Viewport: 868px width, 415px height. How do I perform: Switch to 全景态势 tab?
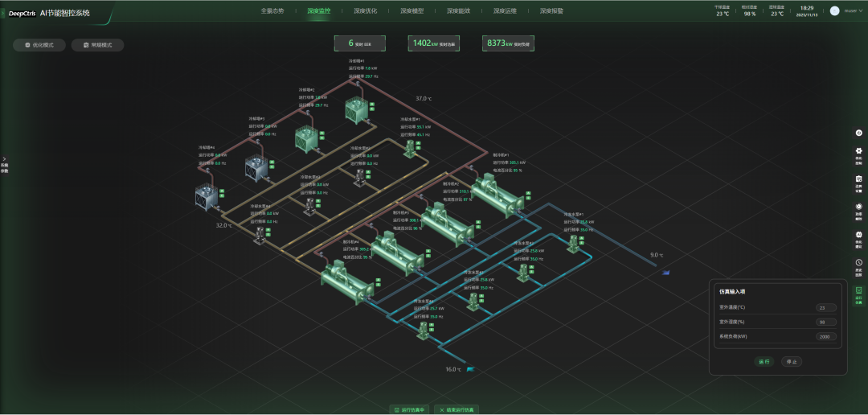(272, 11)
